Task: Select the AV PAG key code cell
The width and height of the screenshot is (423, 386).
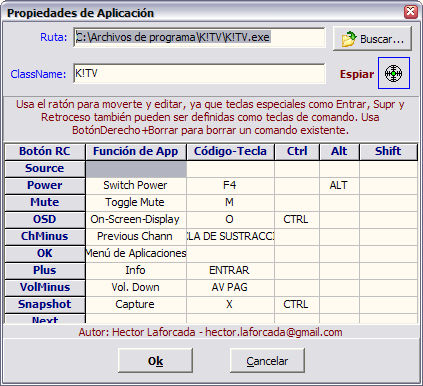Action: pos(230,288)
